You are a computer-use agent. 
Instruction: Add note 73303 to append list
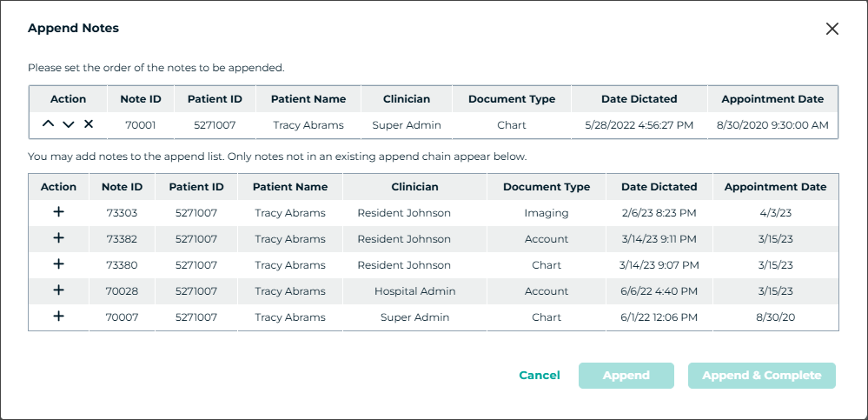point(59,212)
